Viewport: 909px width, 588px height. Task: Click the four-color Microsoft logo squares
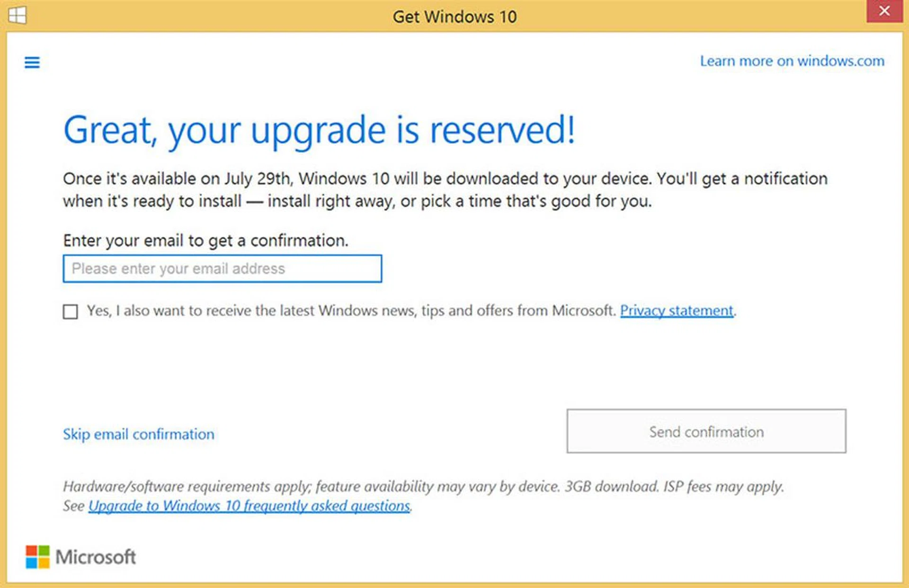tap(37, 556)
